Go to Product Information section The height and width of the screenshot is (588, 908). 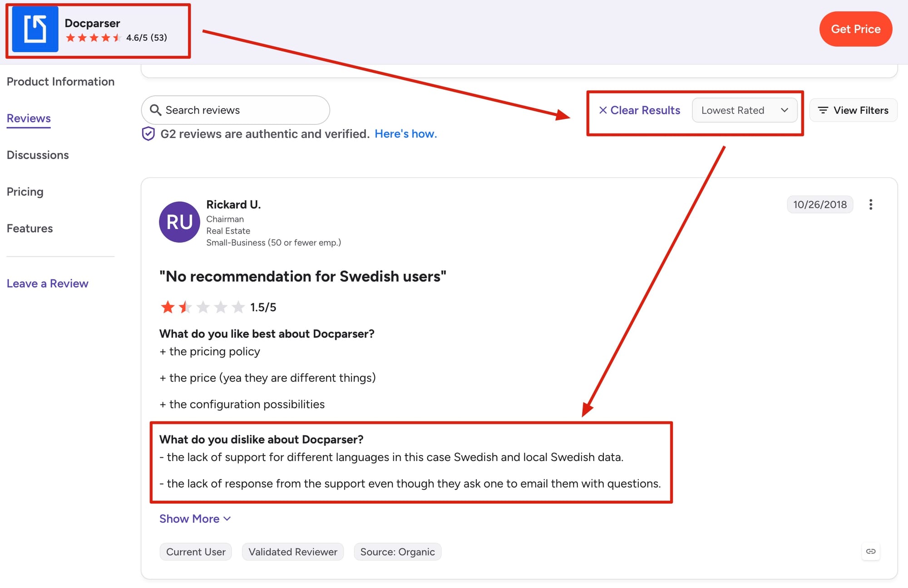[60, 82]
